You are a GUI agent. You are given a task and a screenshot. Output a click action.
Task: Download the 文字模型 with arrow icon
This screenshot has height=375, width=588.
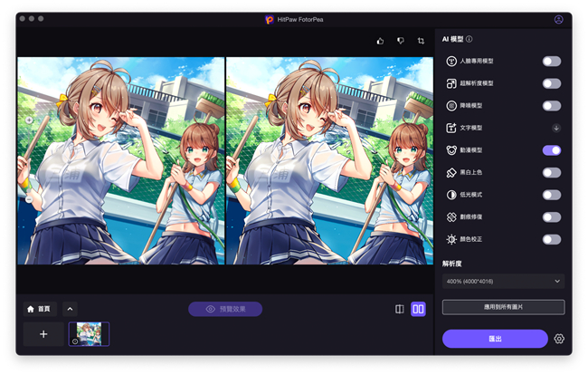pyautogui.click(x=556, y=128)
